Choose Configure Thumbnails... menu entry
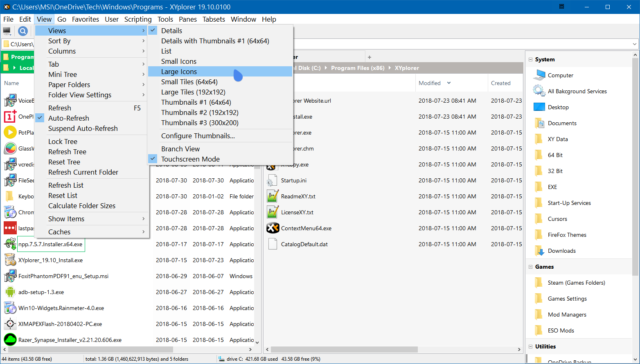640x364 pixels. tap(220, 136)
